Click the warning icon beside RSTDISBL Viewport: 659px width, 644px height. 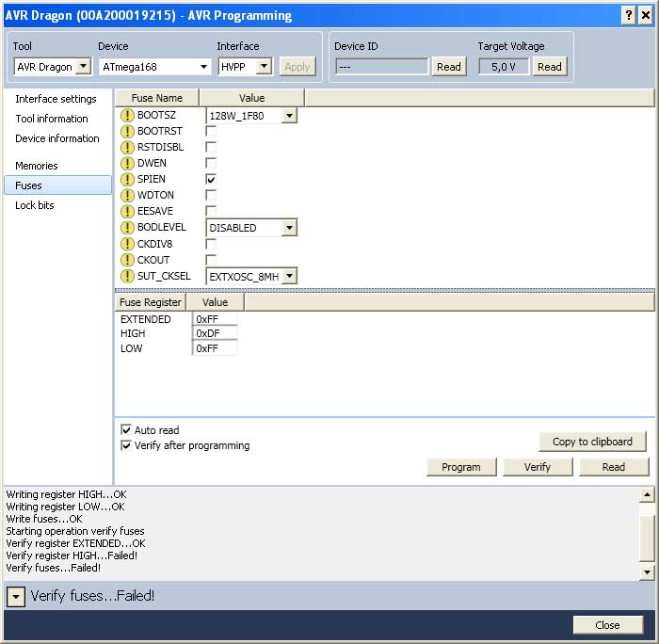tap(127, 147)
